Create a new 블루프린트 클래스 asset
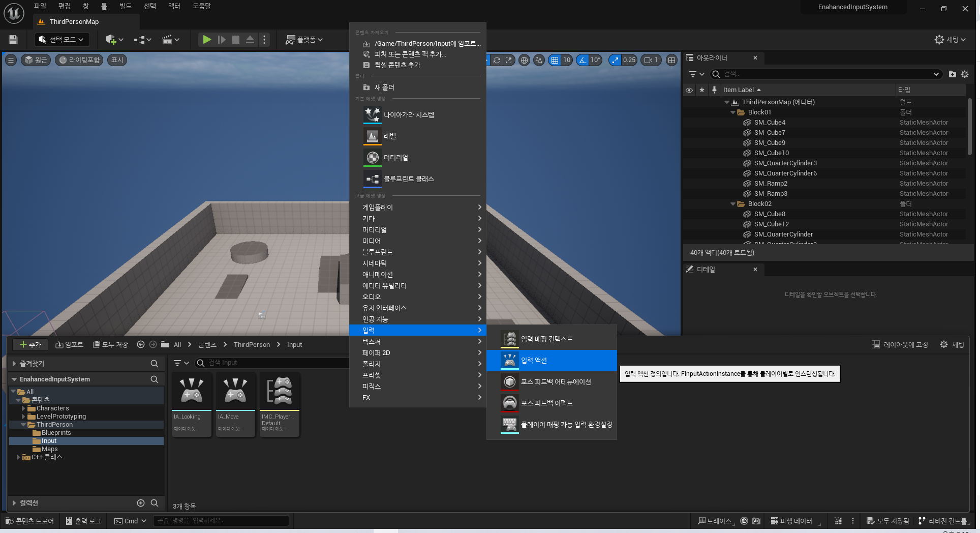 tap(417, 179)
